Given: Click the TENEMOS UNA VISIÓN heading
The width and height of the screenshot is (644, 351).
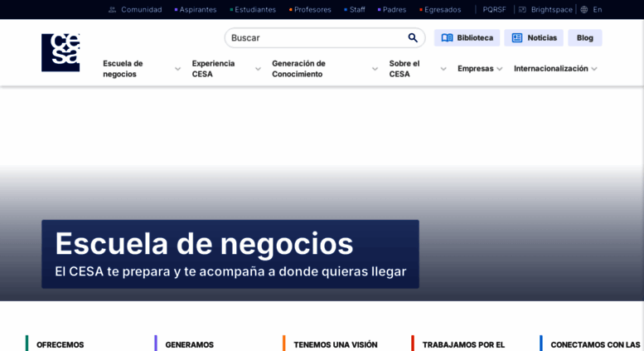Looking at the screenshot, I should pos(336,345).
